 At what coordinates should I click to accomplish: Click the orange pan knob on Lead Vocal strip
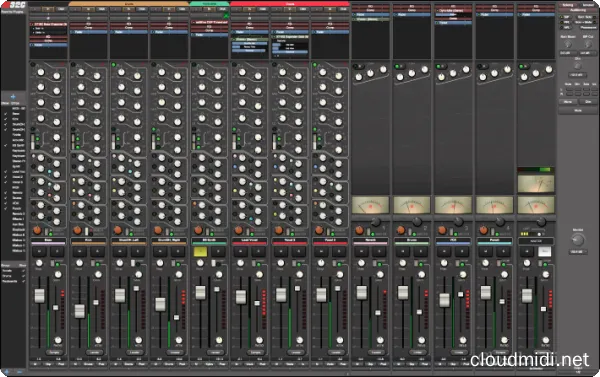coord(238,230)
